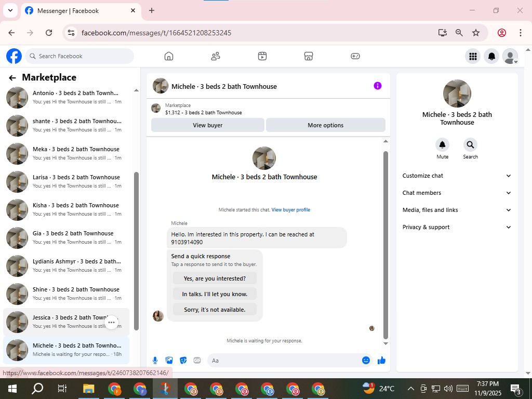Image resolution: width=532 pixels, height=399 pixels.
Task: Choose a sticker from sticker icon
Action: [183, 361]
